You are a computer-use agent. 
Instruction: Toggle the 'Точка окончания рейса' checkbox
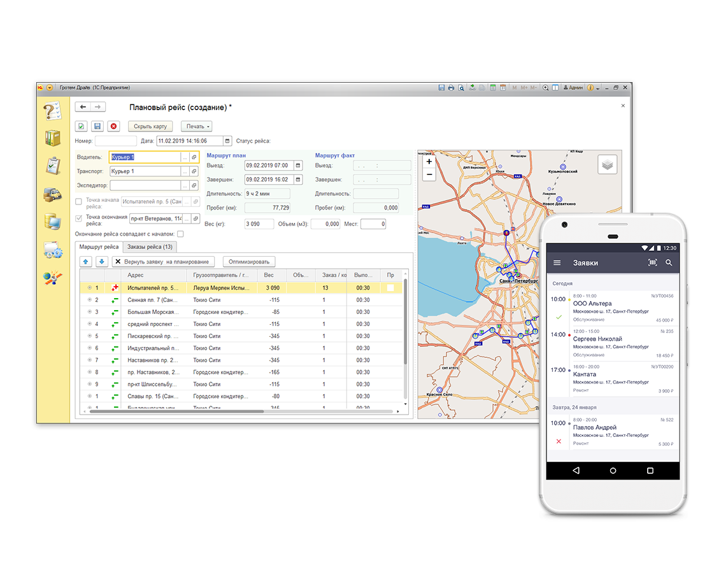coord(78,218)
